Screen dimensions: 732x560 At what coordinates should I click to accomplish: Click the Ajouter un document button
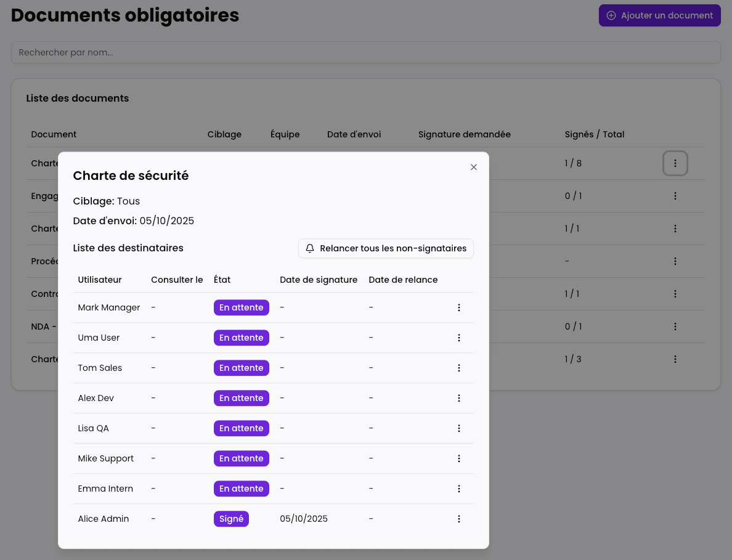pos(659,15)
